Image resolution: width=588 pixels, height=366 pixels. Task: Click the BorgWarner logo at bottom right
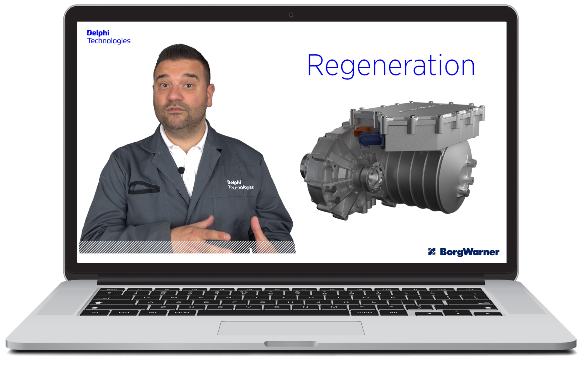(x=464, y=252)
